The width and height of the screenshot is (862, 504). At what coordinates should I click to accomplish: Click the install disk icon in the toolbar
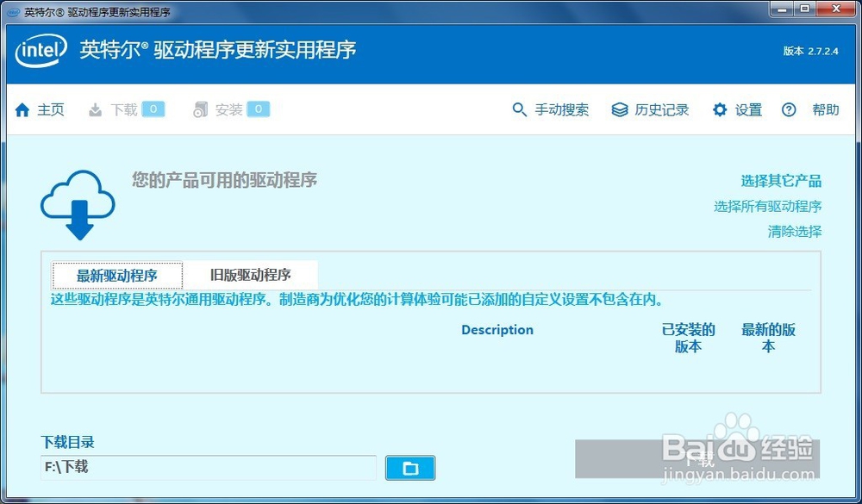pos(200,110)
